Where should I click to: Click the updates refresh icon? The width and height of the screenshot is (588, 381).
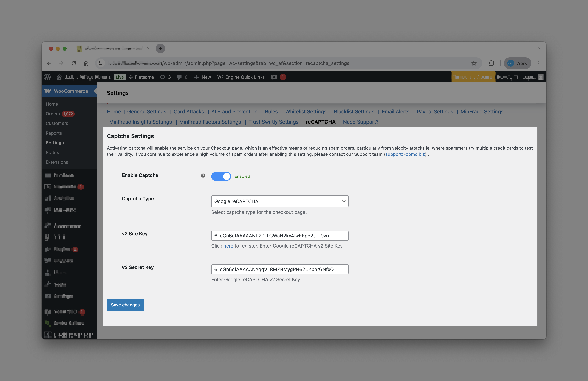[x=162, y=77]
